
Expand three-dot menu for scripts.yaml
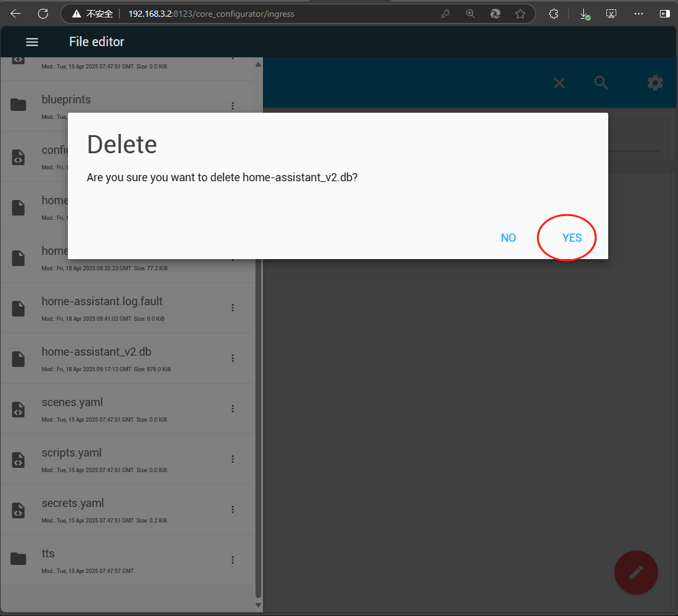point(232,459)
